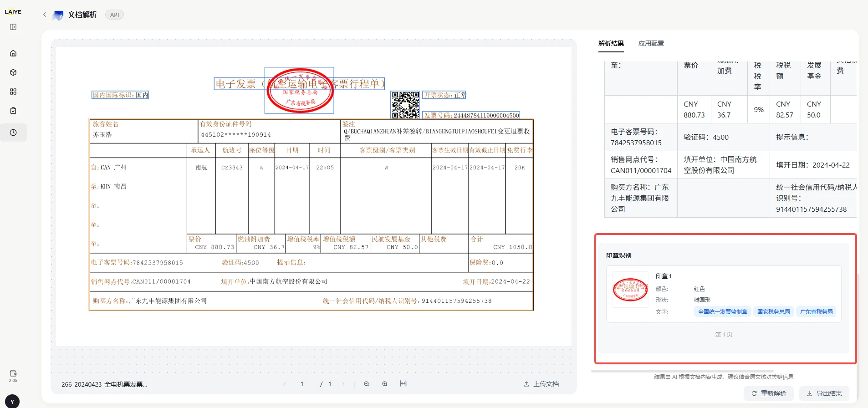Click passenger name 苏玉浩 on the invoice
Viewport: 868px width, 408px height.
coord(102,135)
